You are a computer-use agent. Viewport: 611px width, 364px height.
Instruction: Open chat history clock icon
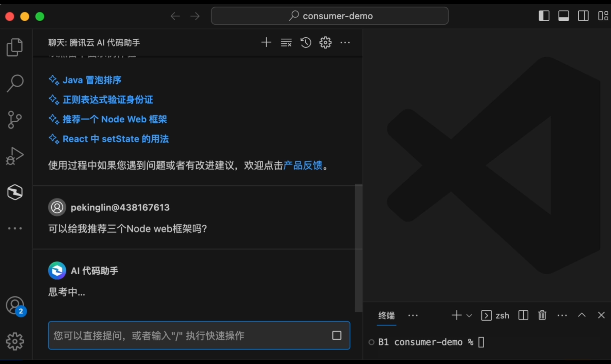click(306, 42)
